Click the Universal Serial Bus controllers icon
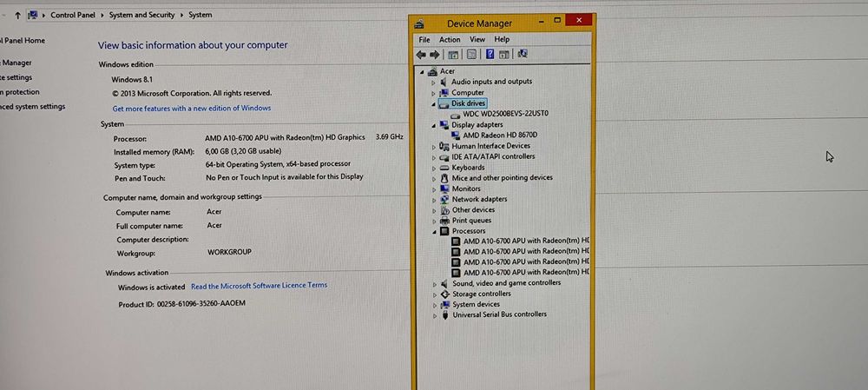 coord(445,314)
